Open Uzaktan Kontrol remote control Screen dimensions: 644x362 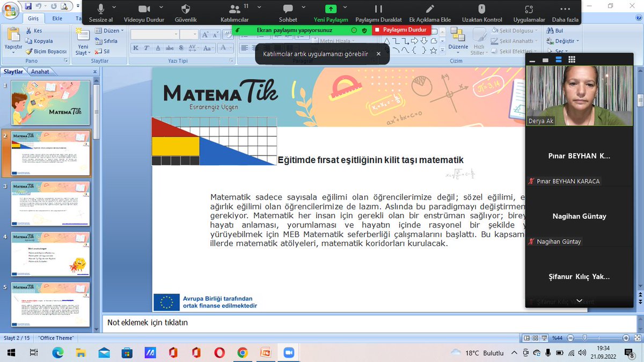point(481,13)
